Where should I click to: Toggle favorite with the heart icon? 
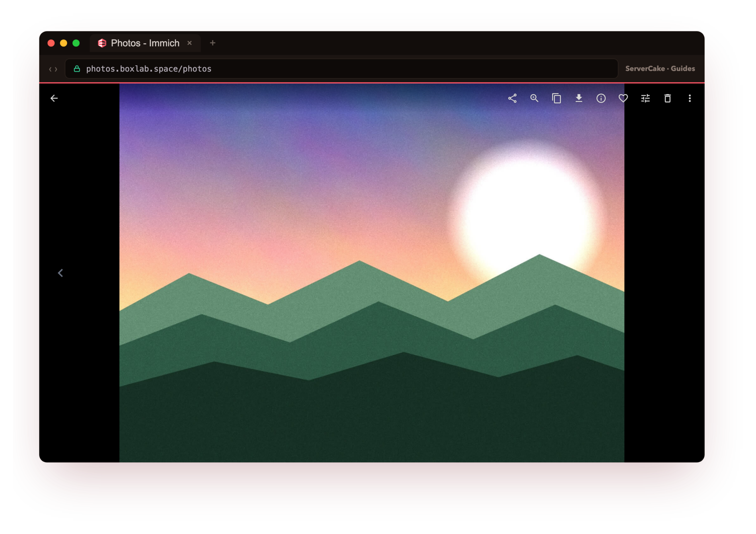pos(623,98)
